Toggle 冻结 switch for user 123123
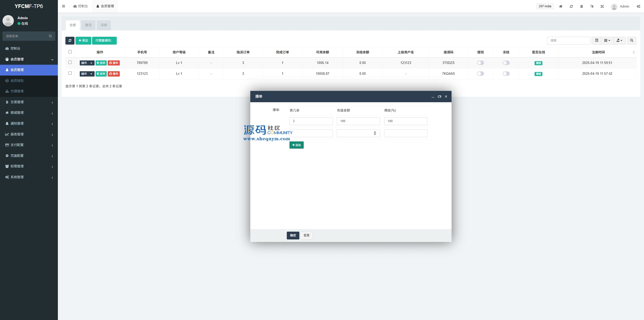The width and height of the screenshot is (644, 320). (506, 74)
